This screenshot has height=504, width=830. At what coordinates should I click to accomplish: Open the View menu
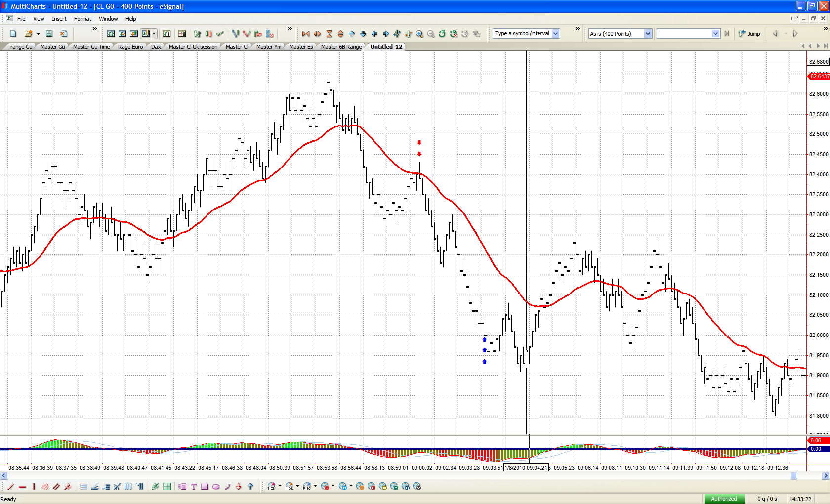[39, 19]
